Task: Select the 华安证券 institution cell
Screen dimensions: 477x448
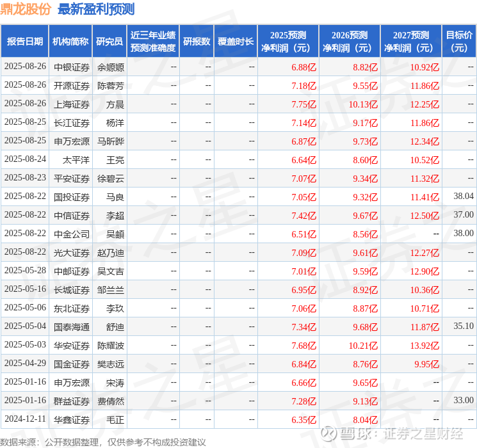Action: click(x=72, y=346)
